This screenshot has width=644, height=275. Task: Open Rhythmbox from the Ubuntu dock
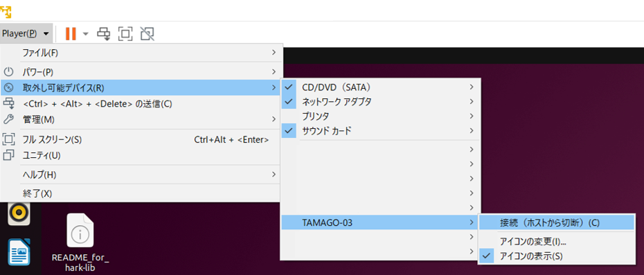(x=19, y=213)
